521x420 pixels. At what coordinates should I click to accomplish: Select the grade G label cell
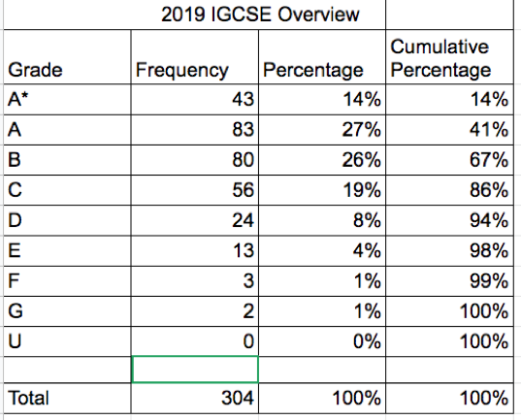pos(67,311)
